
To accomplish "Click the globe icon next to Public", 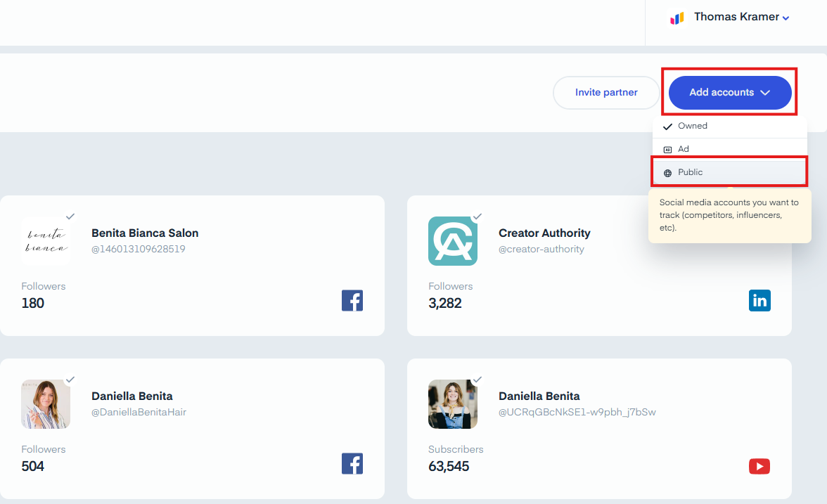I will coord(668,173).
